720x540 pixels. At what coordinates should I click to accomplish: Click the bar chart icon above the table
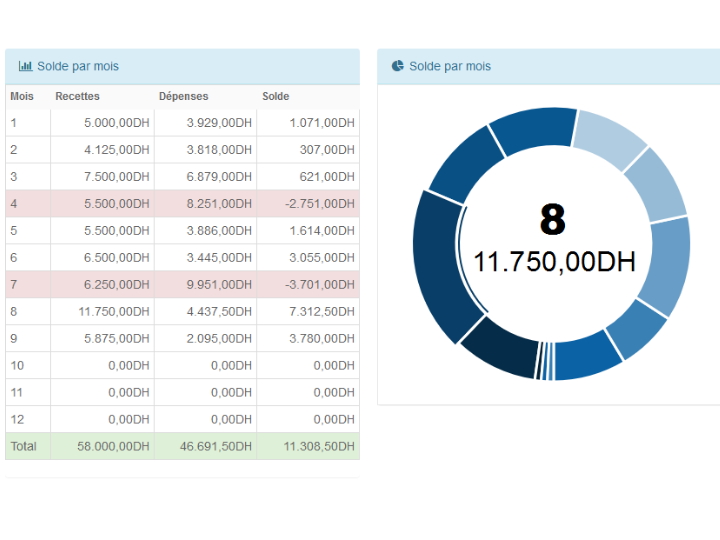(25, 67)
